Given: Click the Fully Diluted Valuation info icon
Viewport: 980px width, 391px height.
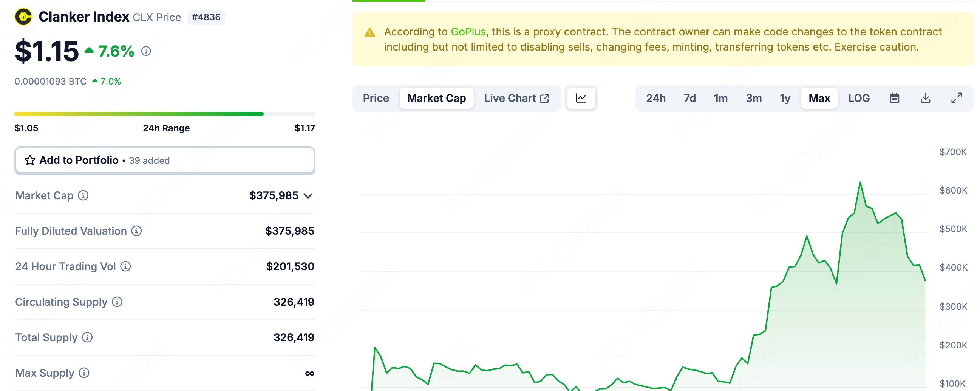Looking at the screenshot, I should click(137, 231).
